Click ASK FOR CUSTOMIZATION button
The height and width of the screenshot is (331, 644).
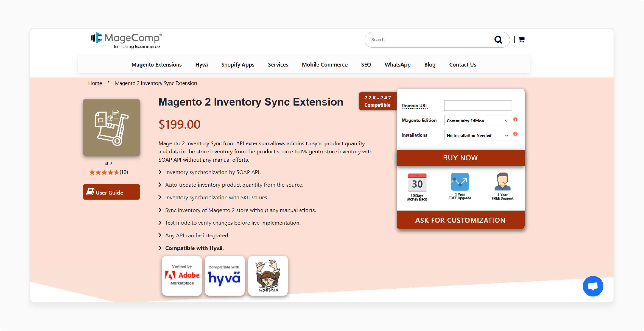[461, 220]
